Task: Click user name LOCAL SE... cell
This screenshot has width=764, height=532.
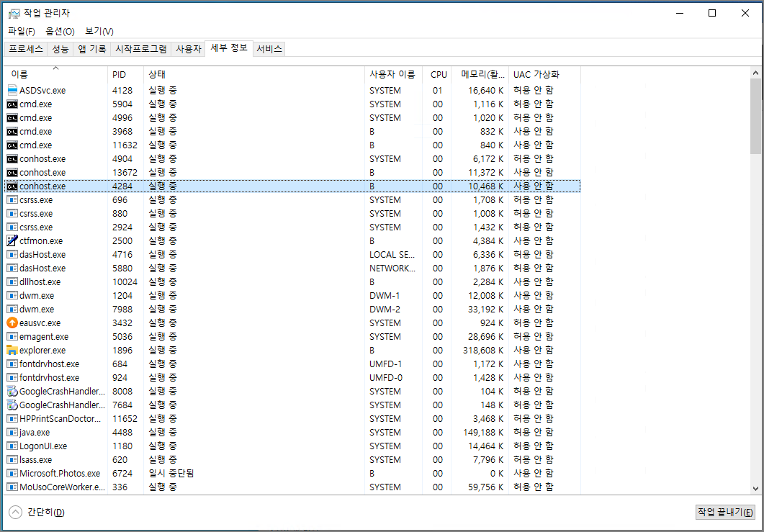Action: pyautogui.click(x=392, y=254)
